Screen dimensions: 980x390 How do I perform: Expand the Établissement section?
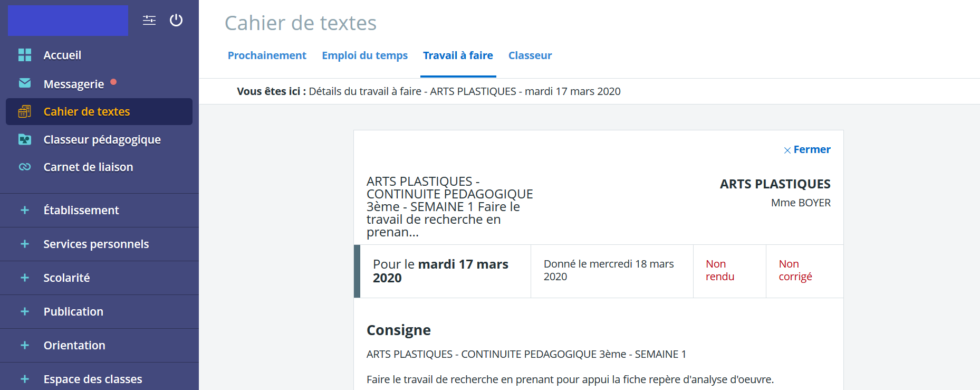[x=99, y=210]
